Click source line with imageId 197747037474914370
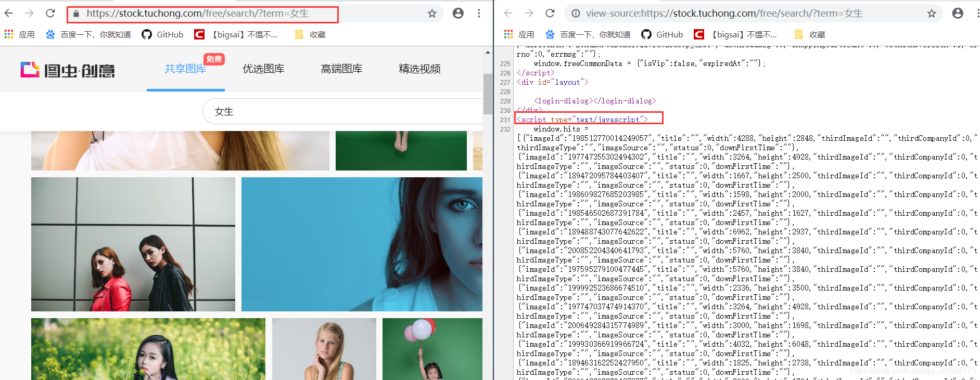The image size is (980, 380). (x=747, y=311)
